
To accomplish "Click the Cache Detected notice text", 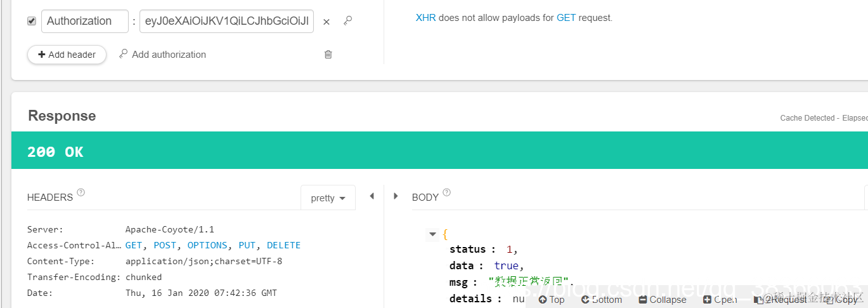I will pyautogui.click(x=824, y=118).
